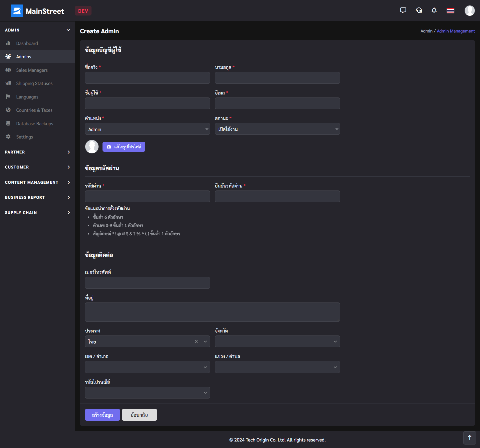Open the notifications bell
The height and width of the screenshot is (448, 480).
point(434,10)
